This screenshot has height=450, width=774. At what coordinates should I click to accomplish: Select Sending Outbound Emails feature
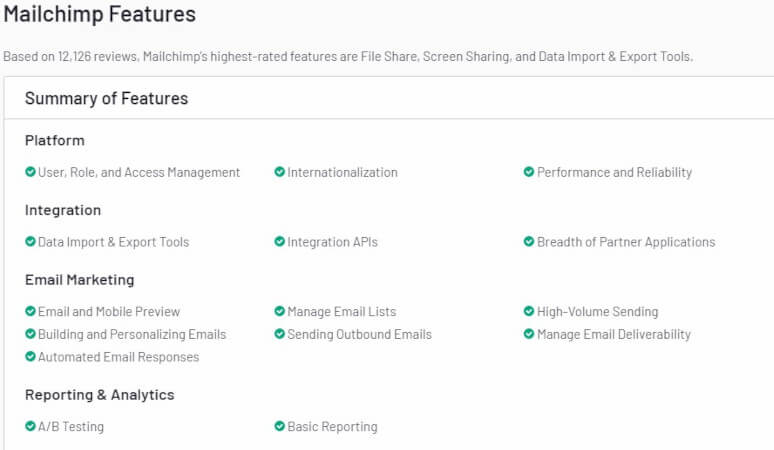click(x=359, y=334)
